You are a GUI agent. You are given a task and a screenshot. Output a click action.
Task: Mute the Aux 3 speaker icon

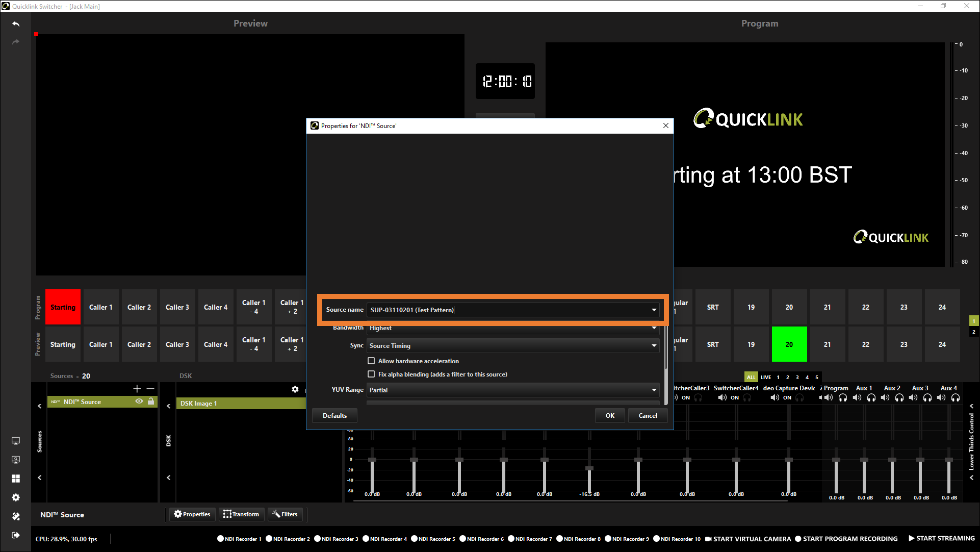(913, 397)
